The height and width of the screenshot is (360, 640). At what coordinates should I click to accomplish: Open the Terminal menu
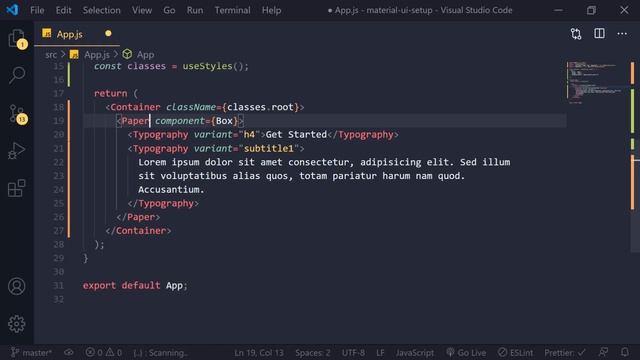coord(233,10)
